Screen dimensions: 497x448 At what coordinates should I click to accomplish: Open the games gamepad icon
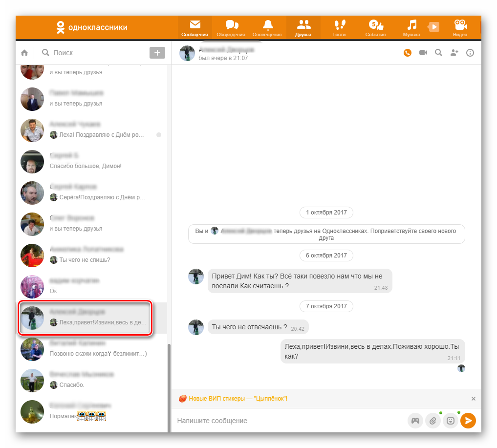click(415, 420)
